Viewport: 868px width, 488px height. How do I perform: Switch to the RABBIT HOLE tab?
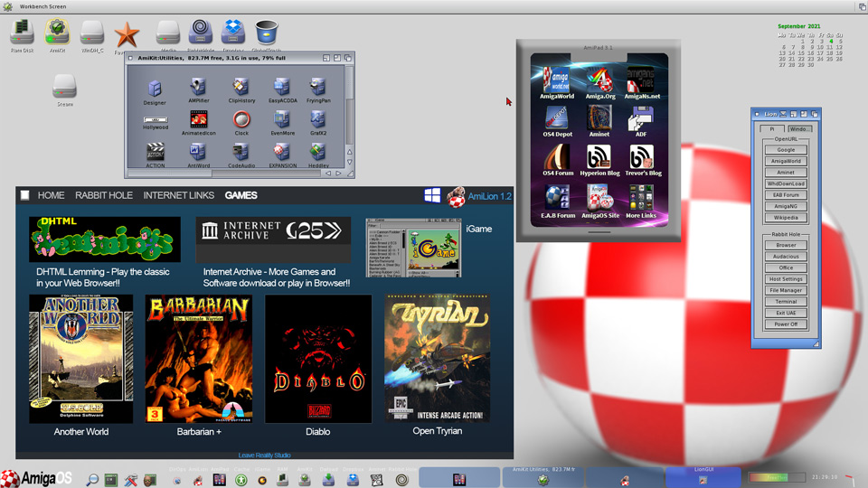(103, 195)
